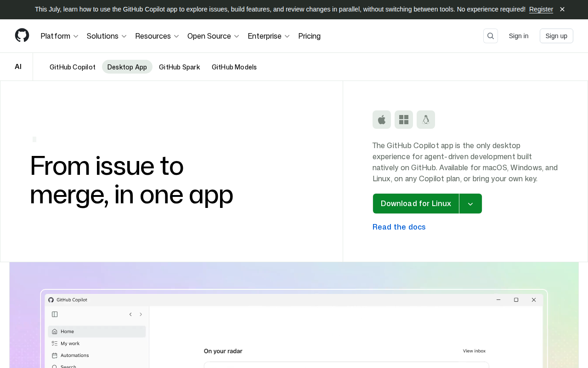588x368 pixels.
Task: Click the Sign up button
Action: click(x=556, y=36)
